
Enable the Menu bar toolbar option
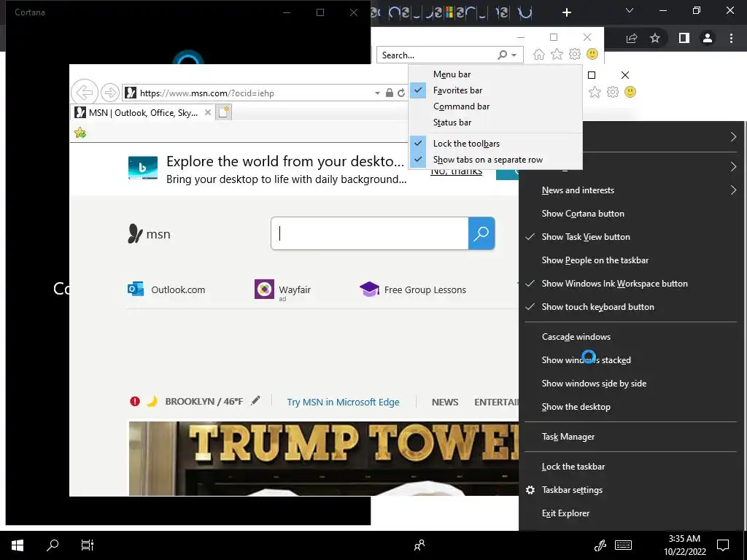[x=495, y=74]
